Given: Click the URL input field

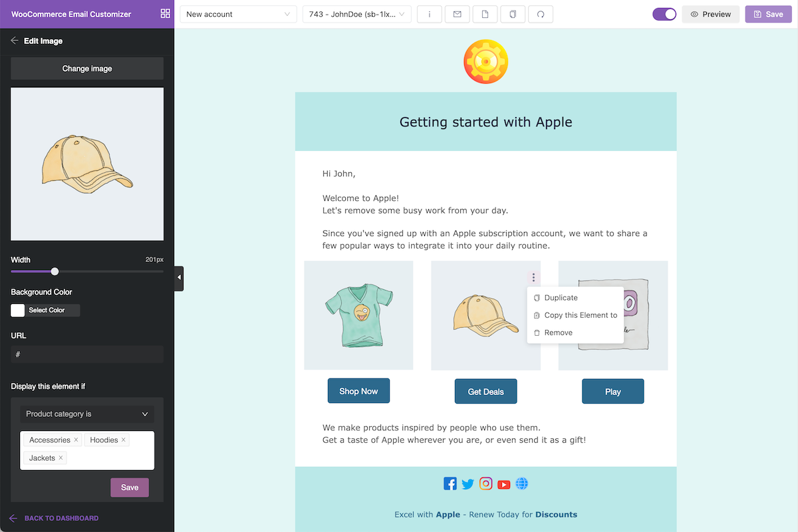Looking at the screenshot, I should point(87,354).
